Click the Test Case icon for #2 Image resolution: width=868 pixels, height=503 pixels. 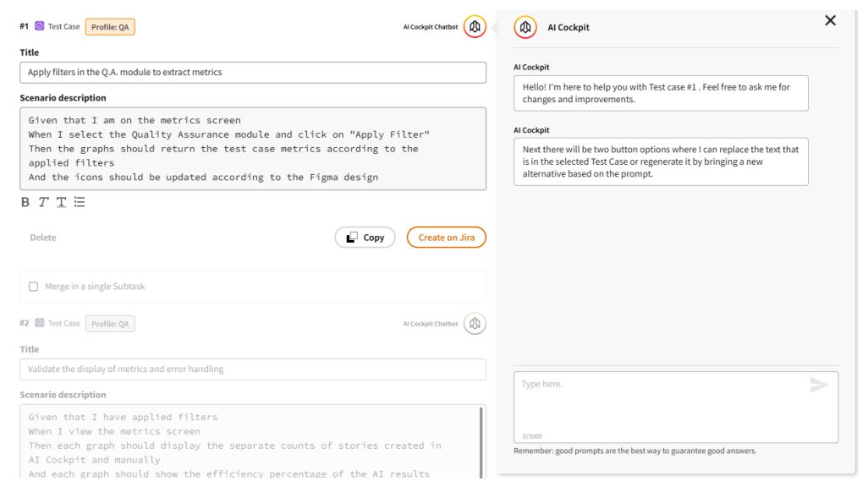(39, 324)
